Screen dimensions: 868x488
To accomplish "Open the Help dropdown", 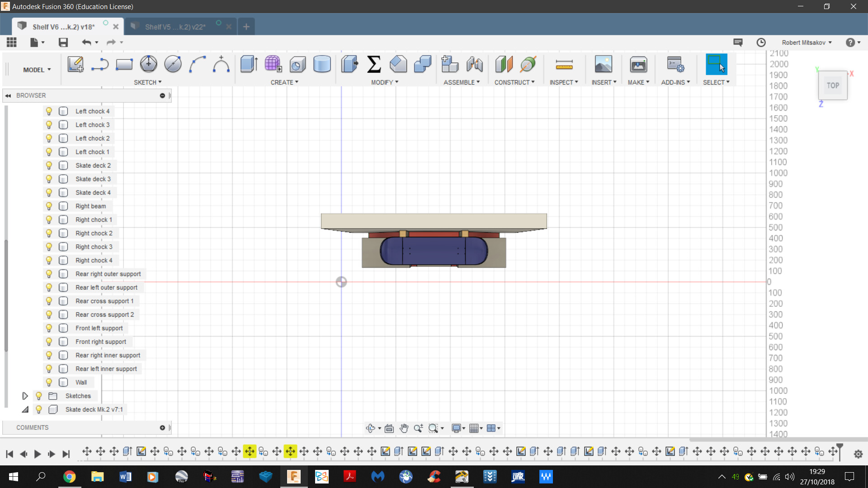I will coord(853,42).
